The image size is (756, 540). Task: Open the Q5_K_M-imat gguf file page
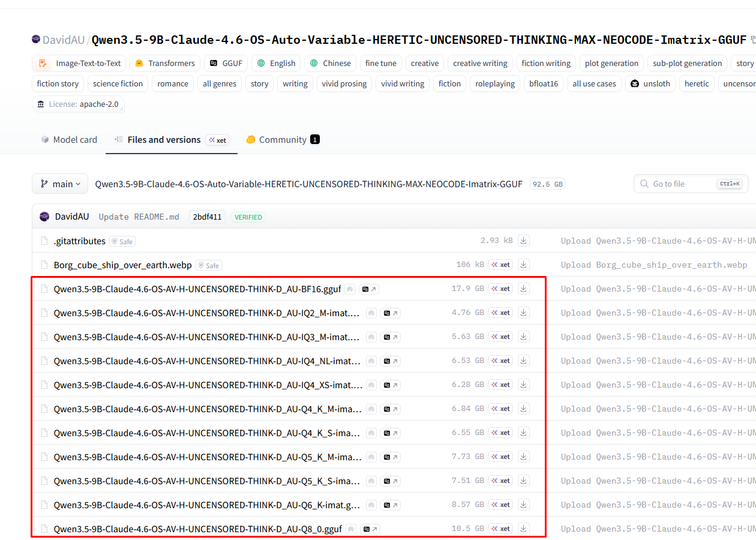208,457
